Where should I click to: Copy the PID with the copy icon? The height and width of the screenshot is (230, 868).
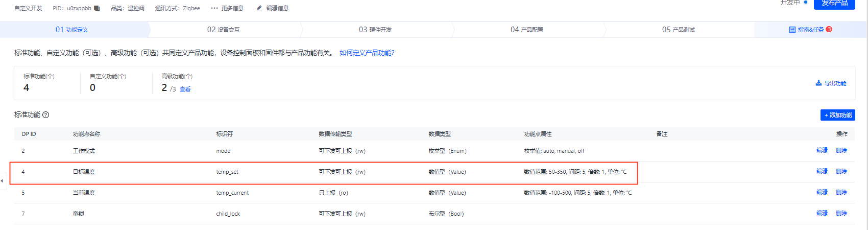[x=97, y=8]
